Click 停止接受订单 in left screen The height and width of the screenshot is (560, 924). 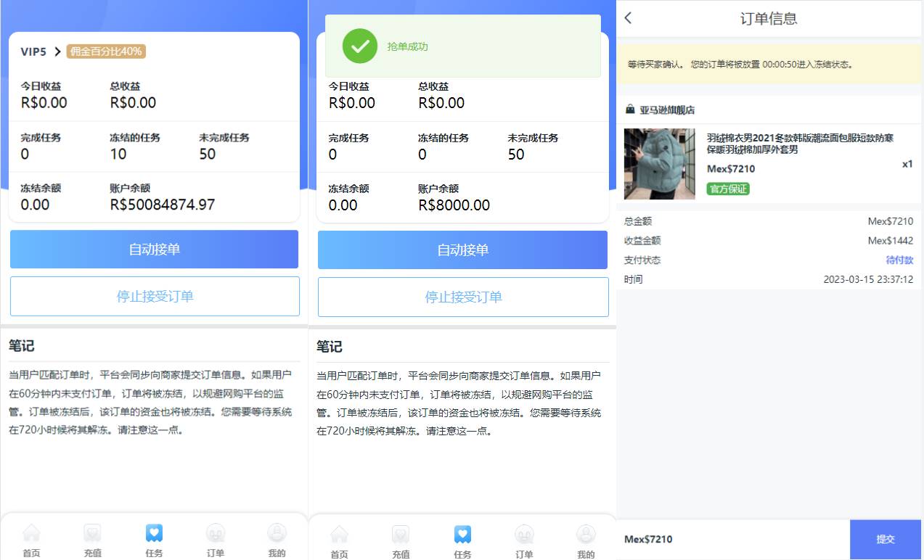coord(155,296)
